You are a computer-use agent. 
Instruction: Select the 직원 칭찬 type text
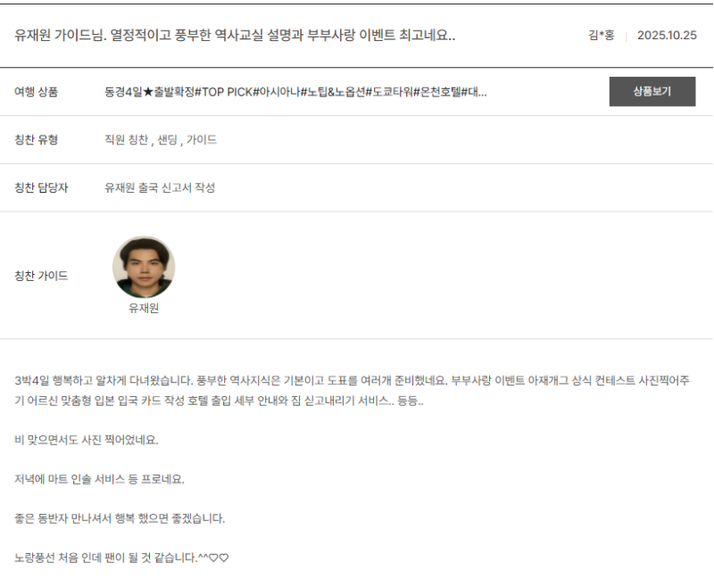tap(126, 140)
